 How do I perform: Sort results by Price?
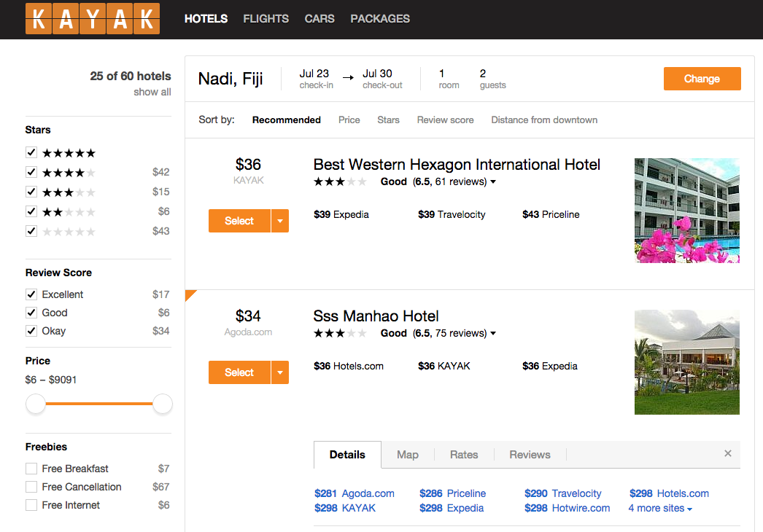[349, 120]
